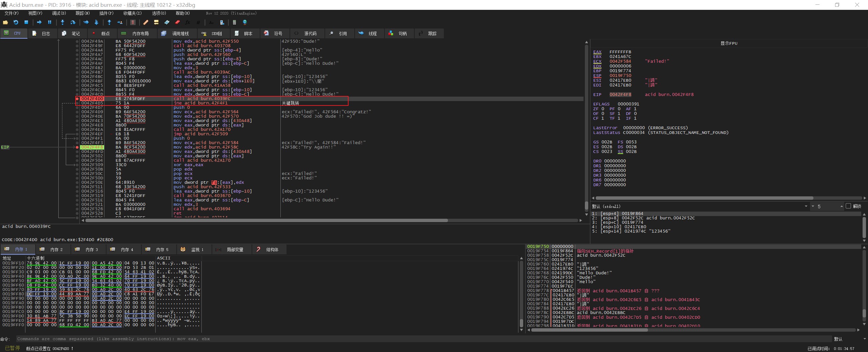Click the run arrow toolbar icon
Image resolution: width=868 pixels, height=352 pixels.
(x=39, y=22)
